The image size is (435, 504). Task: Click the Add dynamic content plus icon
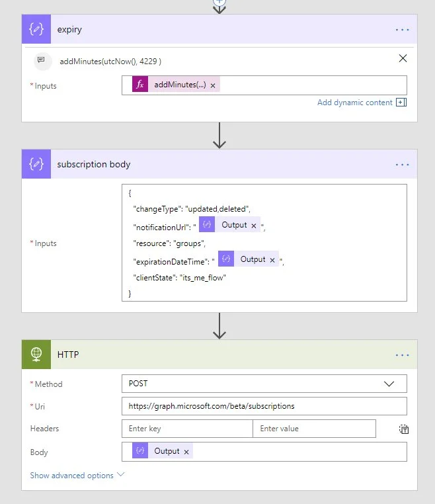tap(401, 103)
